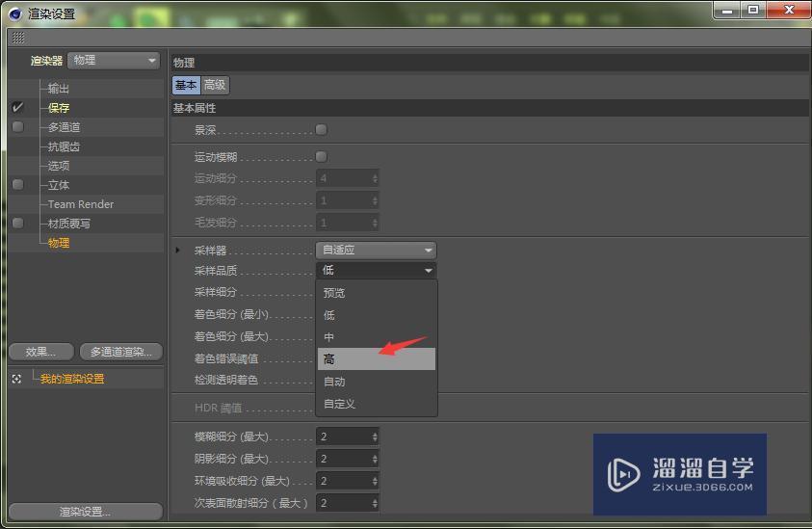Enable the 运动模糊 checkbox
The width and height of the screenshot is (812, 529).
pyautogui.click(x=321, y=156)
